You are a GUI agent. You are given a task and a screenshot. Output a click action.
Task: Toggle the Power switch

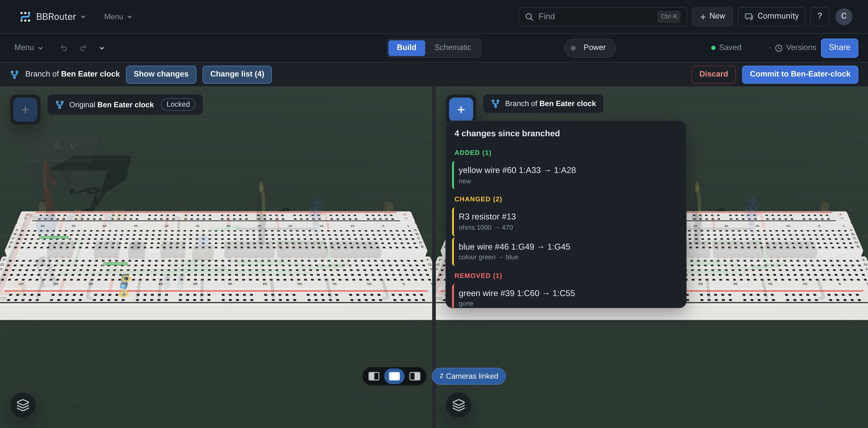(x=589, y=48)
